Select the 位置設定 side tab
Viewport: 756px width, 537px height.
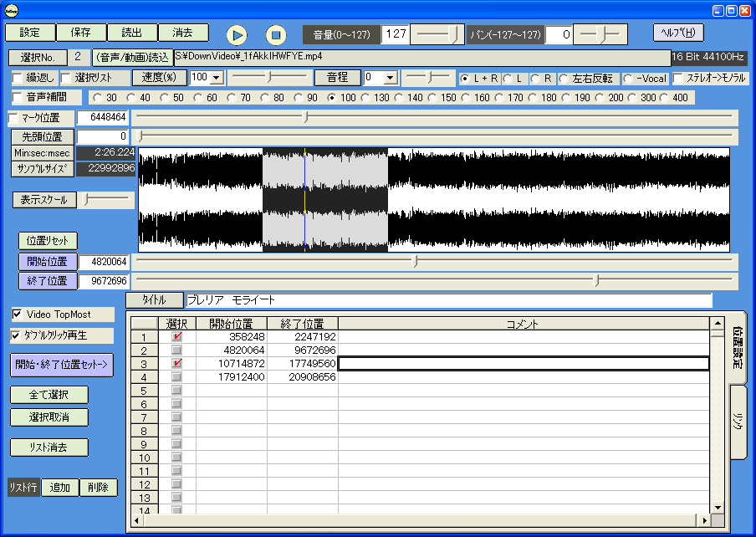(738, 347)
